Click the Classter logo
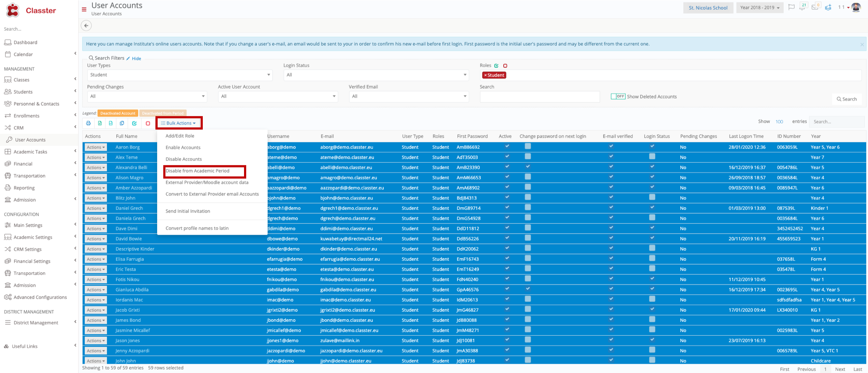The width and height of the screenshot is (868, 373). tap(31, 10)
